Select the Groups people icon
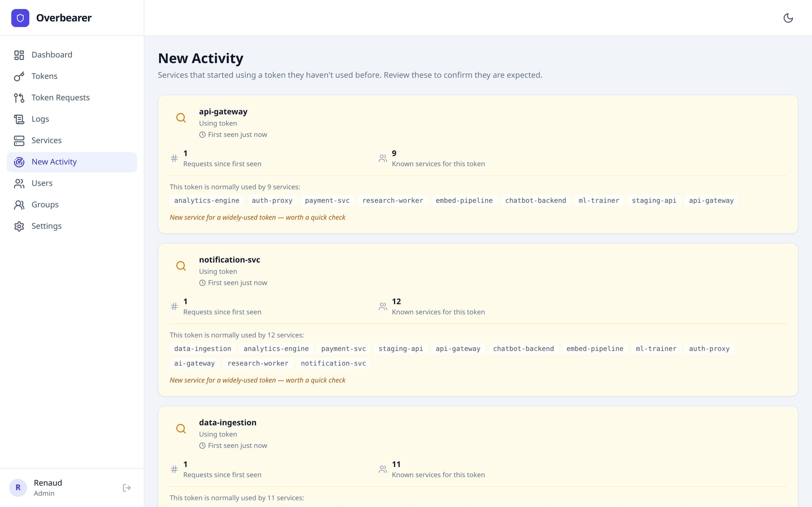 pos(19,204)
